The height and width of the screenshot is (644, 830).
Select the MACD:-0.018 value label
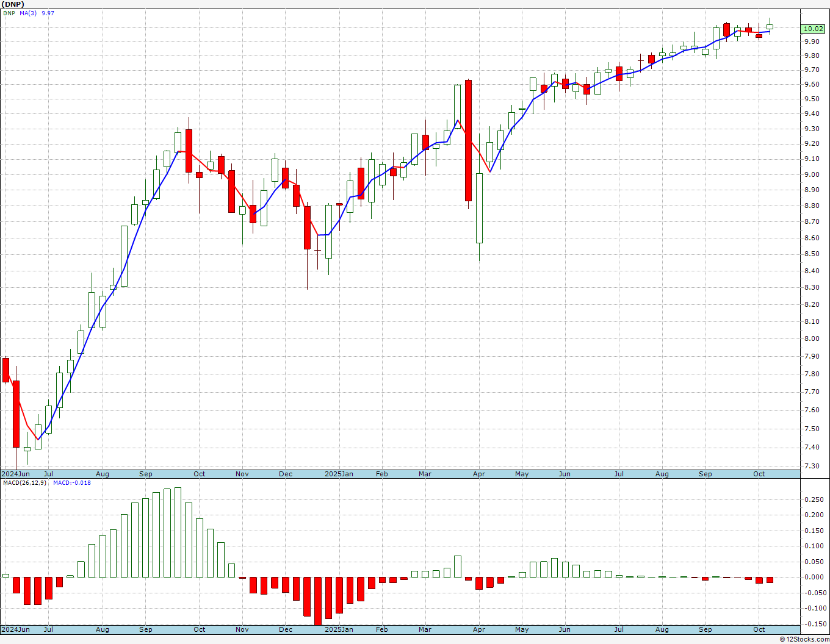(x=72, y=483)
